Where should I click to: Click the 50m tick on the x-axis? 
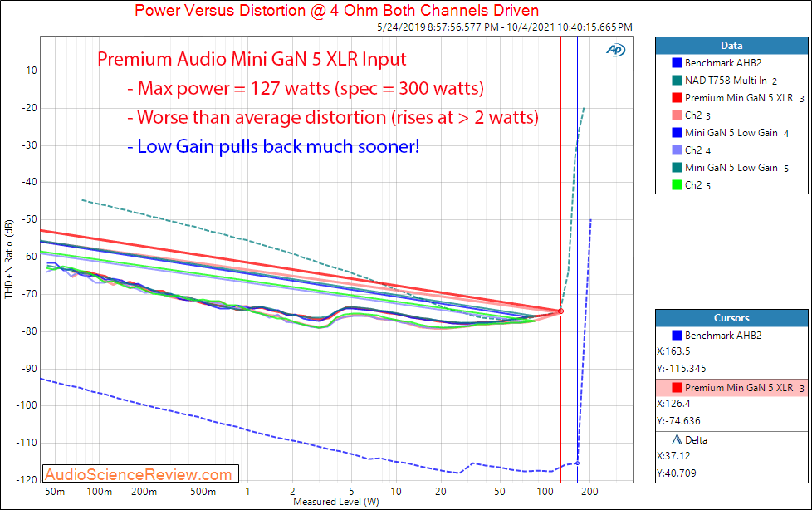pyautogui.click(x=55, y=492)
